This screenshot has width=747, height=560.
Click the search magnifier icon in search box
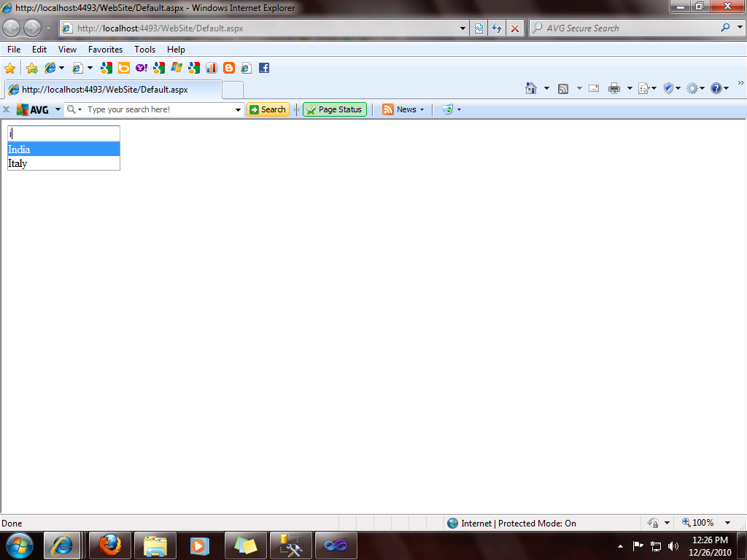pos(726,28)
